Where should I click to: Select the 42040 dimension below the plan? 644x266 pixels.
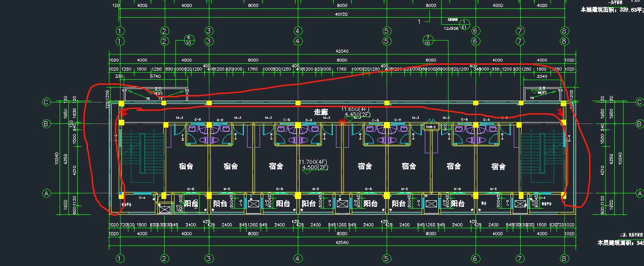pyautogui.click(x=342, y=243)
